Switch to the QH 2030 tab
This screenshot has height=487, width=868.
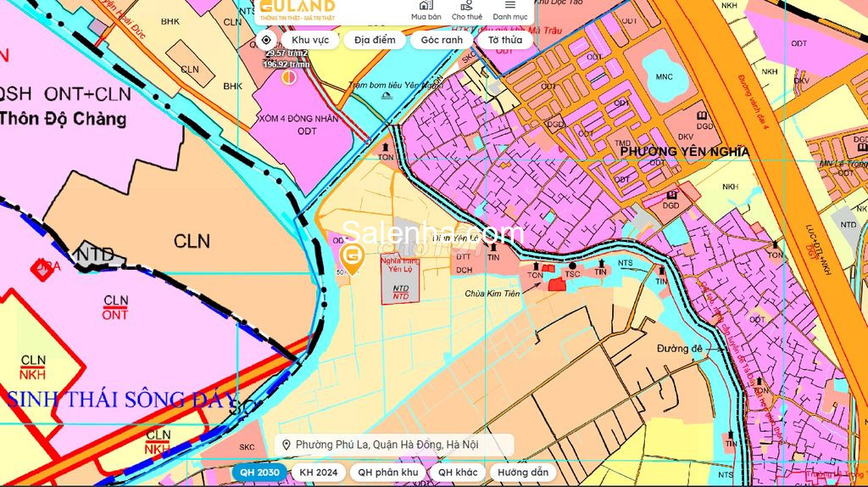[259, 473]
